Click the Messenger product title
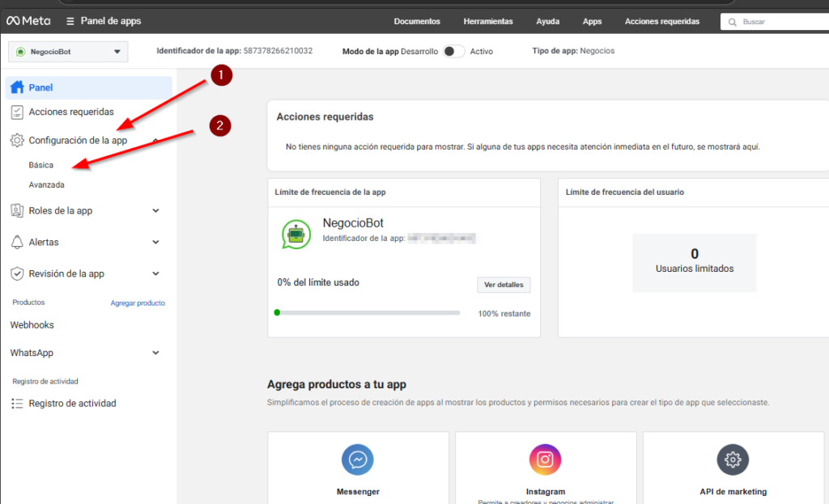Image resolution: width=829 pixels, height=504 pixels. pos(358,492)
